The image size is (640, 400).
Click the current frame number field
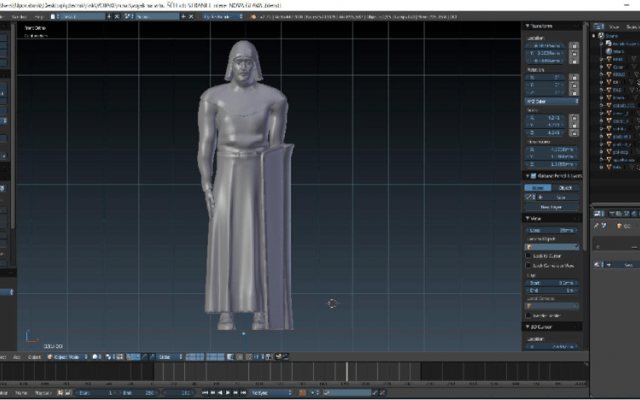tap(179, 393)
